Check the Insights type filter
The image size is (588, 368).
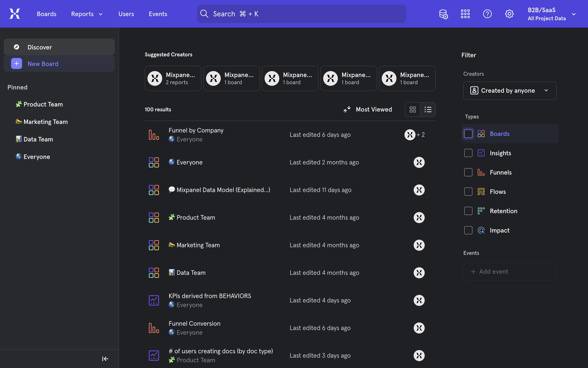[468, 153]
